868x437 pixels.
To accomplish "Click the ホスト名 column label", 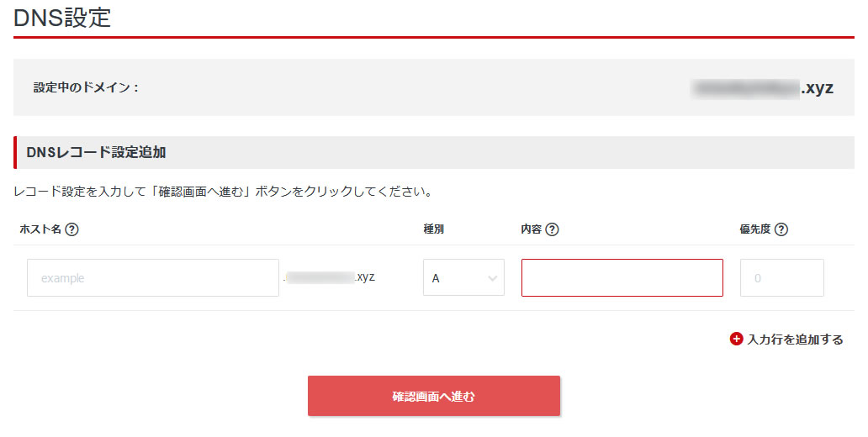I will pyautogui.click(x=39, y=229).
